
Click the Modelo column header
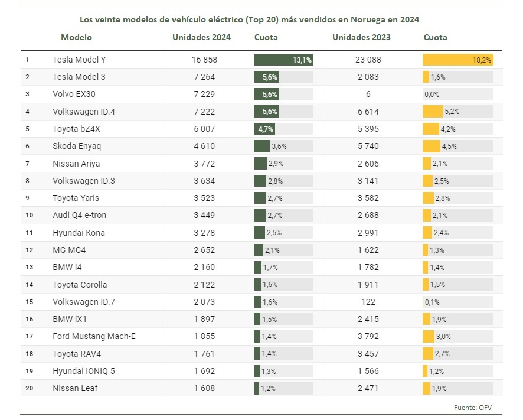(76, 37)
